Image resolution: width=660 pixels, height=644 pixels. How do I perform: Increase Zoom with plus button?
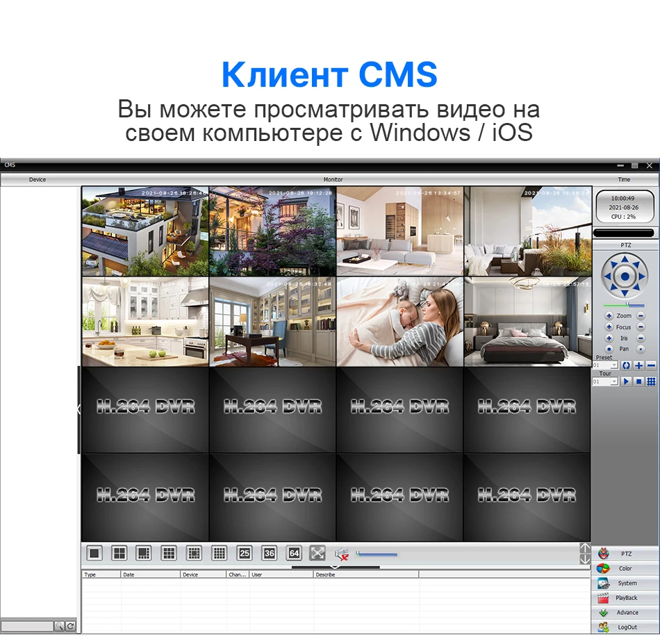pos(609,315)
